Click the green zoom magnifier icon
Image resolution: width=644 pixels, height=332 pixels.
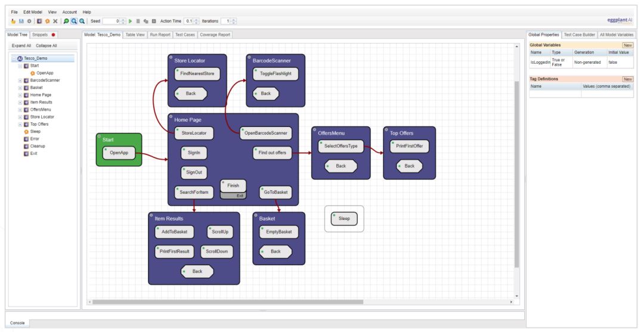click(x=66, y=21)
